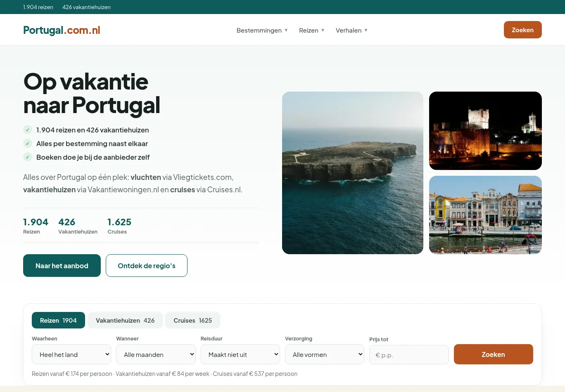565x392 pixels.
Task: Click the Zoeken button in the search form
Action: coord(494,354)
